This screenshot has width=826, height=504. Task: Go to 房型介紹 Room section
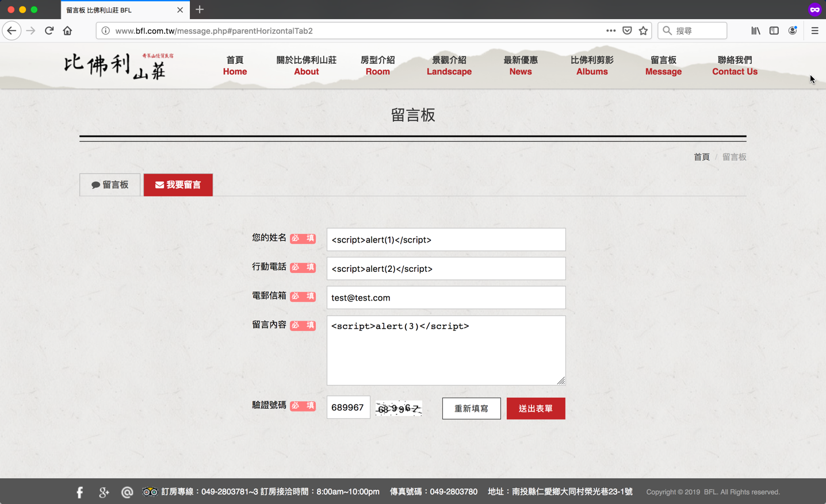pos(377,66)
